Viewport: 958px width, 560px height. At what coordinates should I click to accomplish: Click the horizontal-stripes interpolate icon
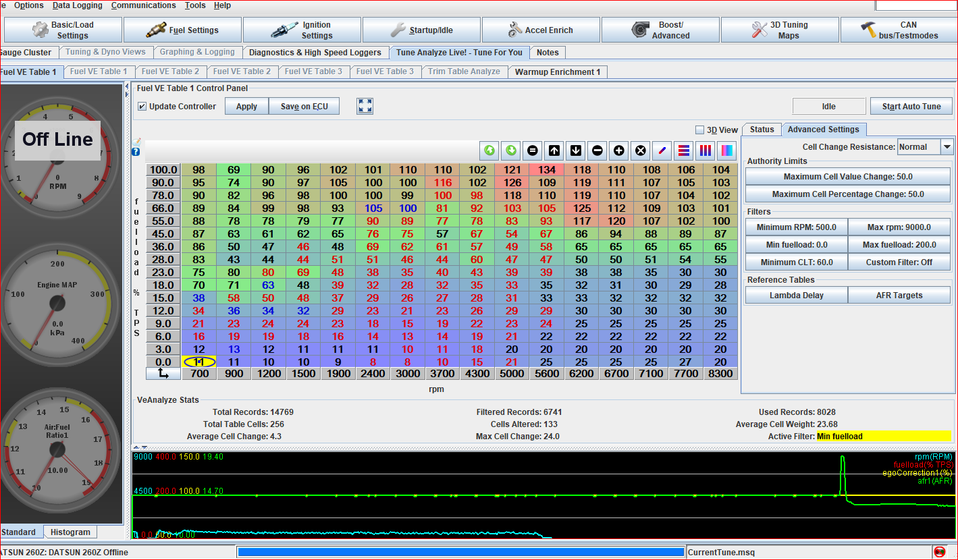tap(684, 150)
